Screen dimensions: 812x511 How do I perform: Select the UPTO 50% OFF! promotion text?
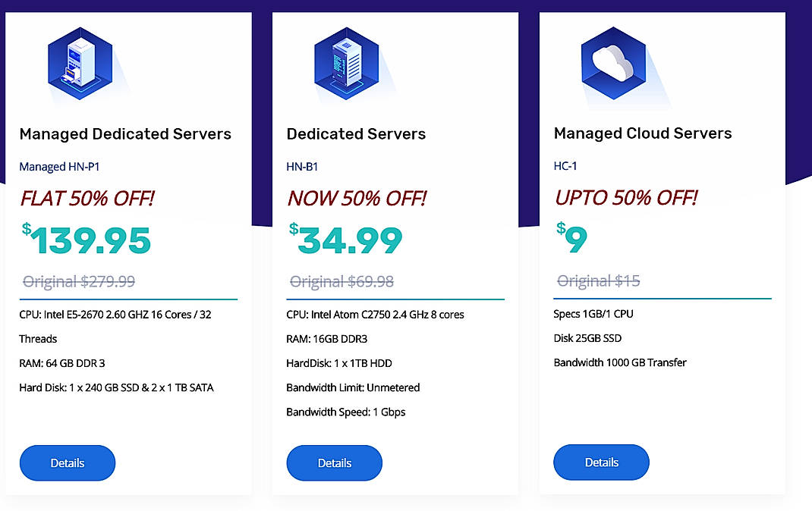[630, 198]
